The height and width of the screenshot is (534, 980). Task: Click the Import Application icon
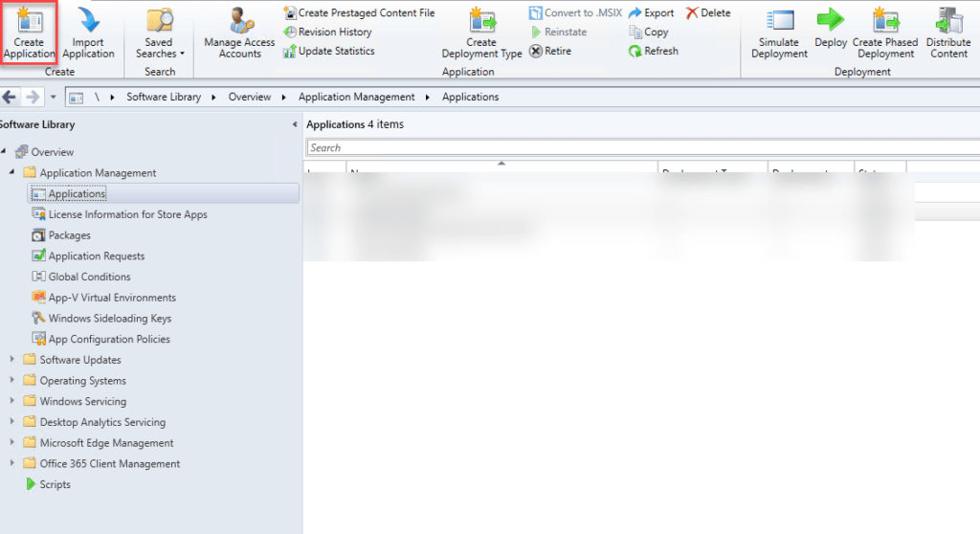click(89, 21)
